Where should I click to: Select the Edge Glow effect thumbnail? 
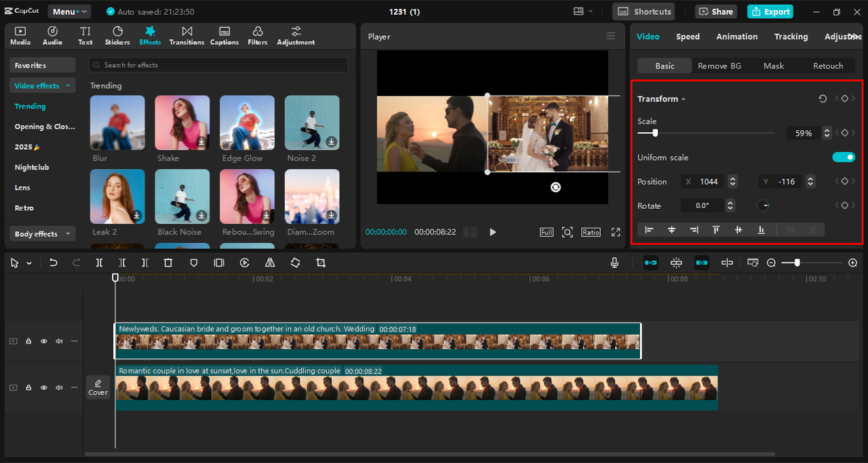point(247,123)
